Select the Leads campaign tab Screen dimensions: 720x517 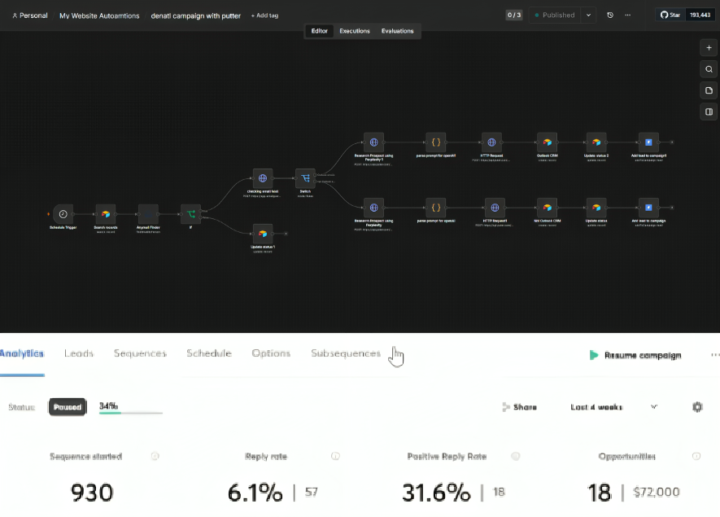79,353
